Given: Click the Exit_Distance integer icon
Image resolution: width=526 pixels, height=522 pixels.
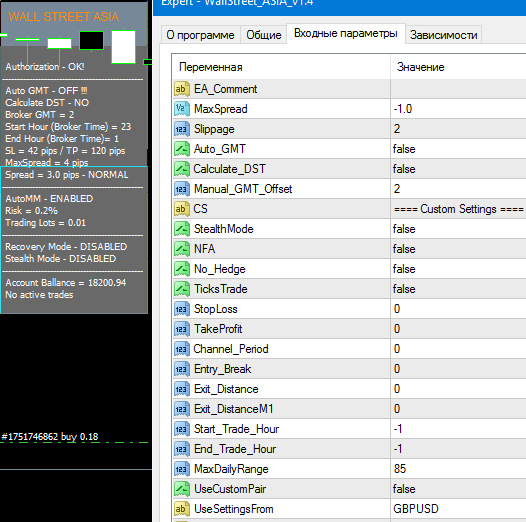Looking at the screenshot, I should [x=182, y=389].
